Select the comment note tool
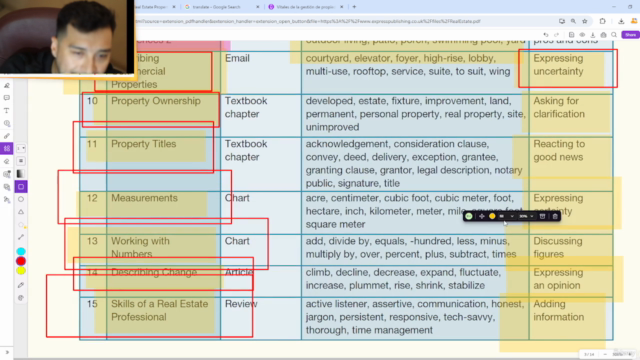Viewport: 640px width, 360px height. click(x=7, y=98)
